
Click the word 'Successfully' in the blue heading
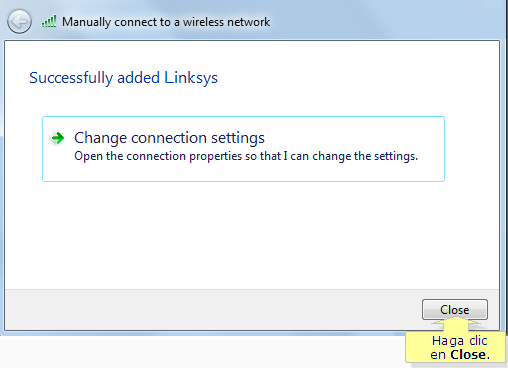point(71,78)
